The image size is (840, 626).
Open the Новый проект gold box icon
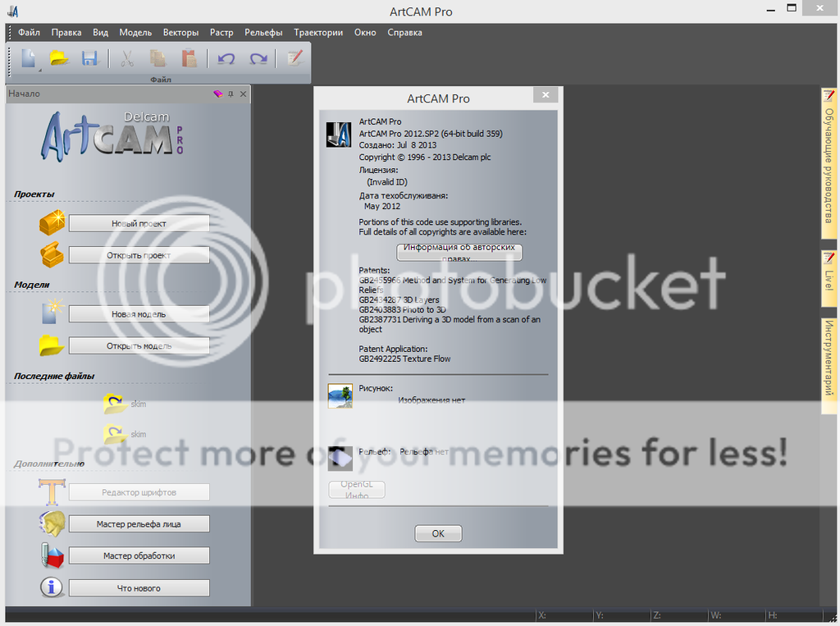coord(51,222)
